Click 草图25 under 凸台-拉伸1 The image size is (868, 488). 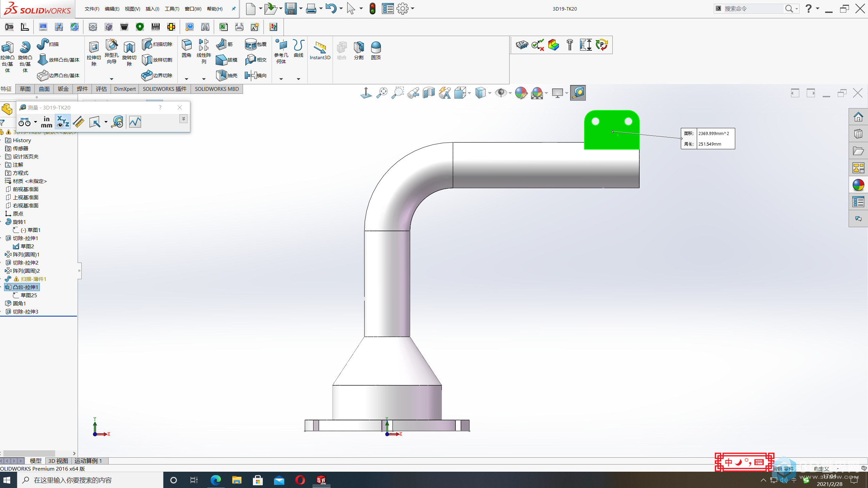coord(25,295)
